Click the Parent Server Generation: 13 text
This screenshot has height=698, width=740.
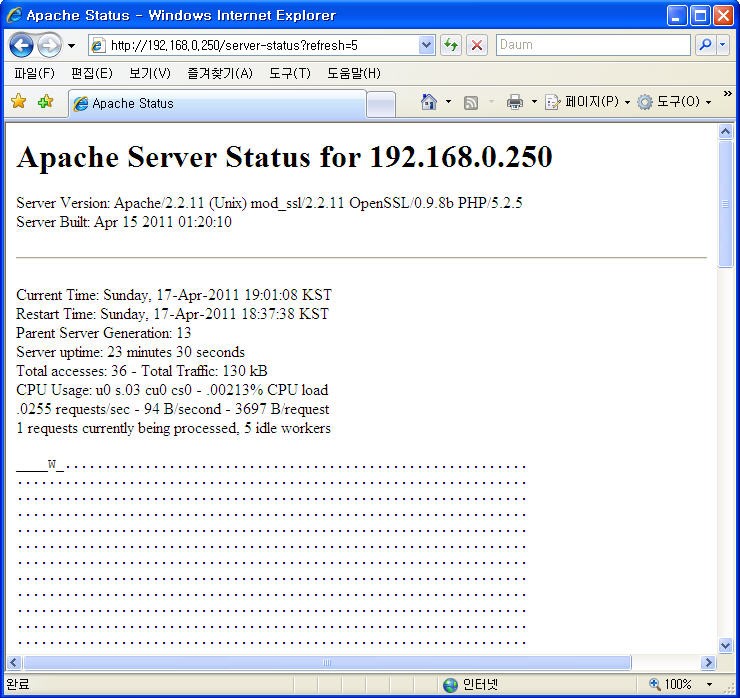(104, 333)
